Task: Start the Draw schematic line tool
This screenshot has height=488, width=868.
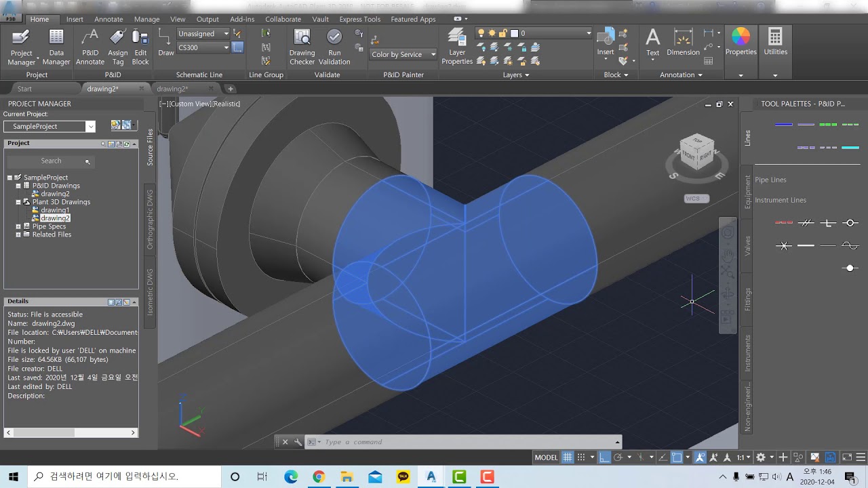Action: coord(165,42)
